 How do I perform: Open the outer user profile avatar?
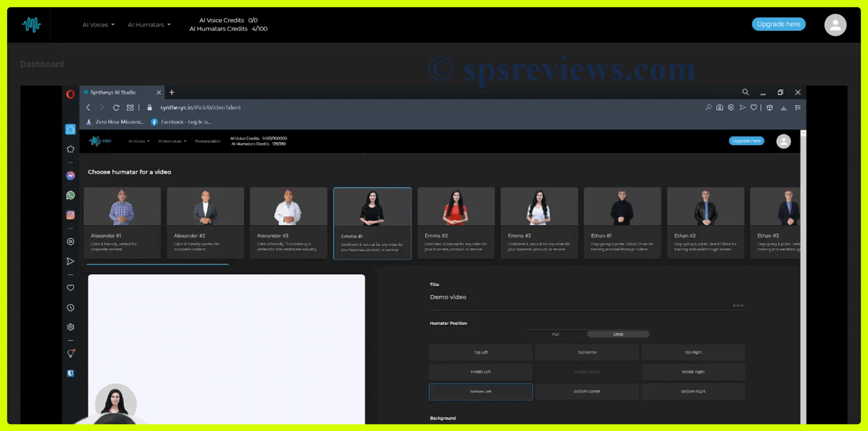tap(835, 25)
